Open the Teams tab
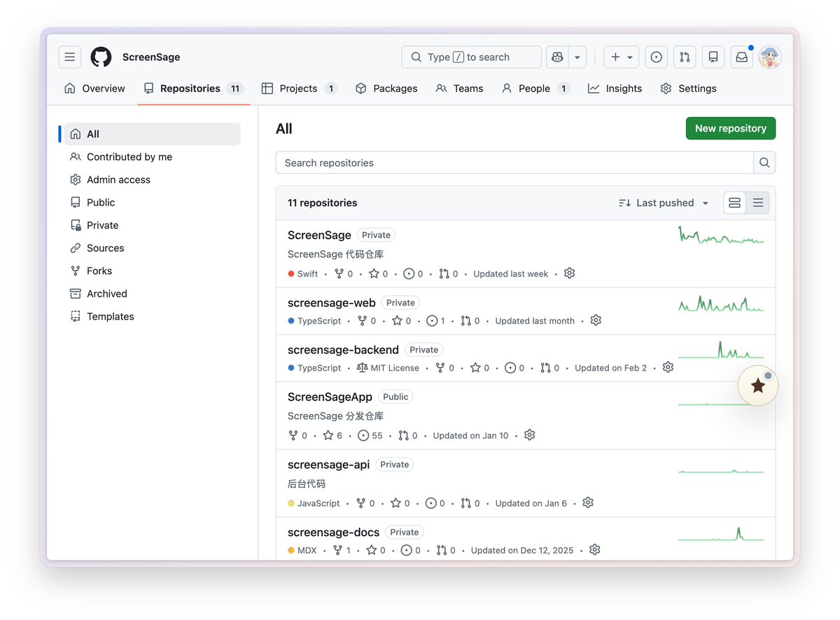The width and height of the screenshot is (840, 620). tap(459, 88)
